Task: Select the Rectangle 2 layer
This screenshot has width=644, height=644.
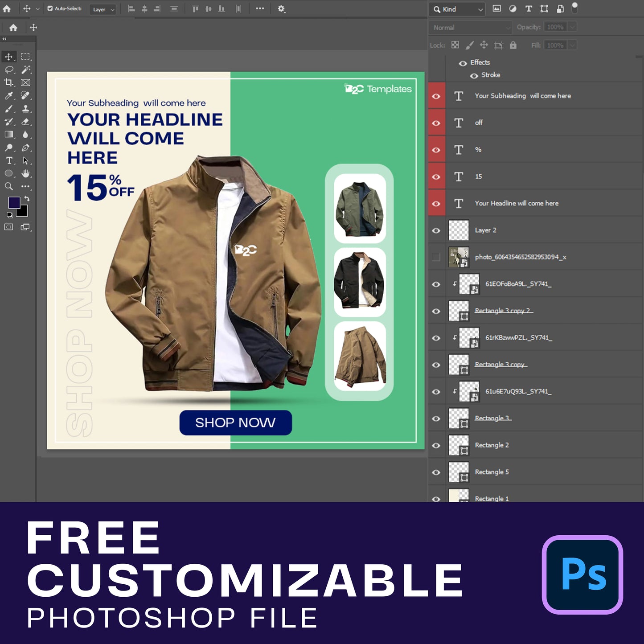Action: point(492,445)
